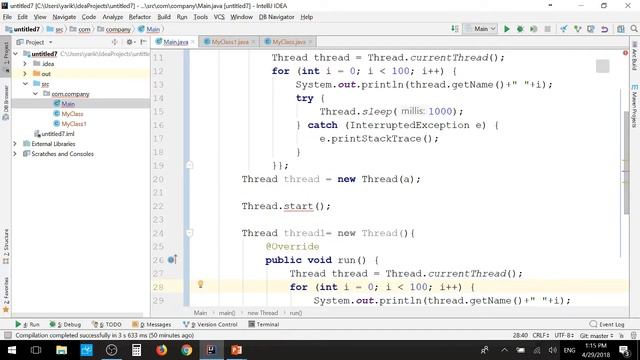Image resolution: width=640 pixels, height=360 pixels.
Task: Open the VCS menu
Action: click(x=219, y=17)
